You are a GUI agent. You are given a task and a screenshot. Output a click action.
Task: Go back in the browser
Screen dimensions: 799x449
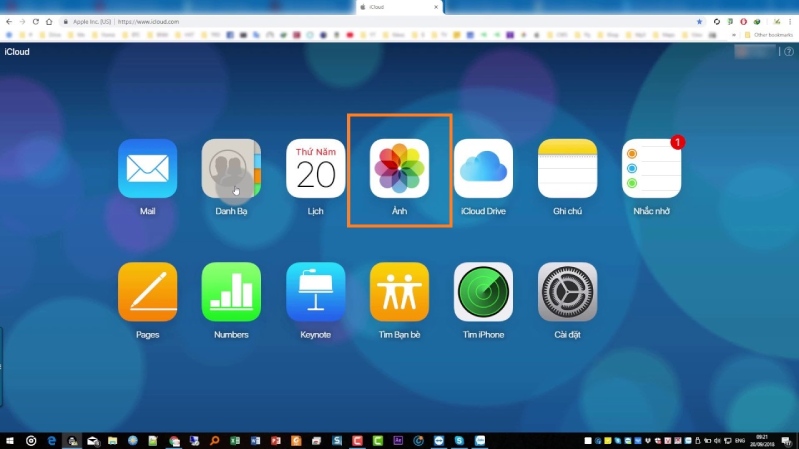tap(9, 22)
